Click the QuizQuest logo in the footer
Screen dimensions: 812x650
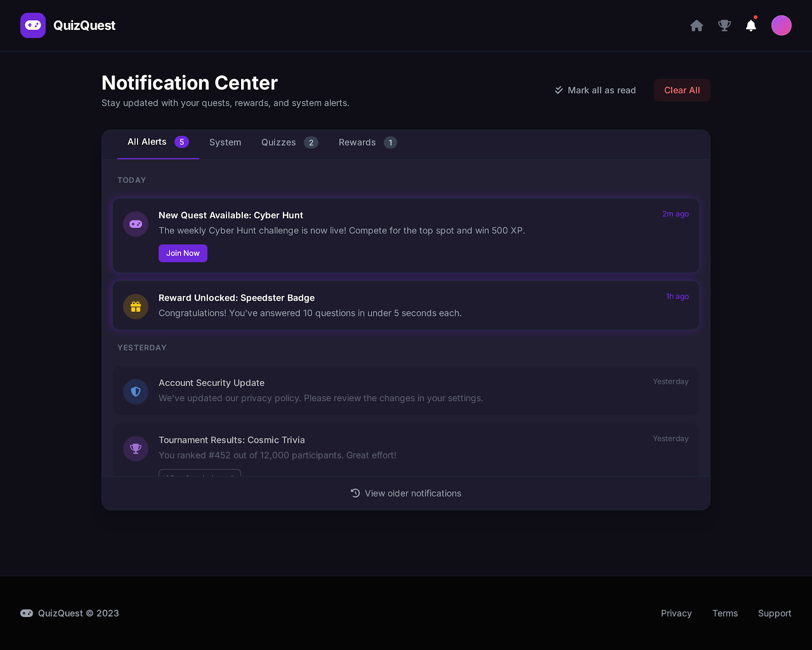[x=27, y=613]
